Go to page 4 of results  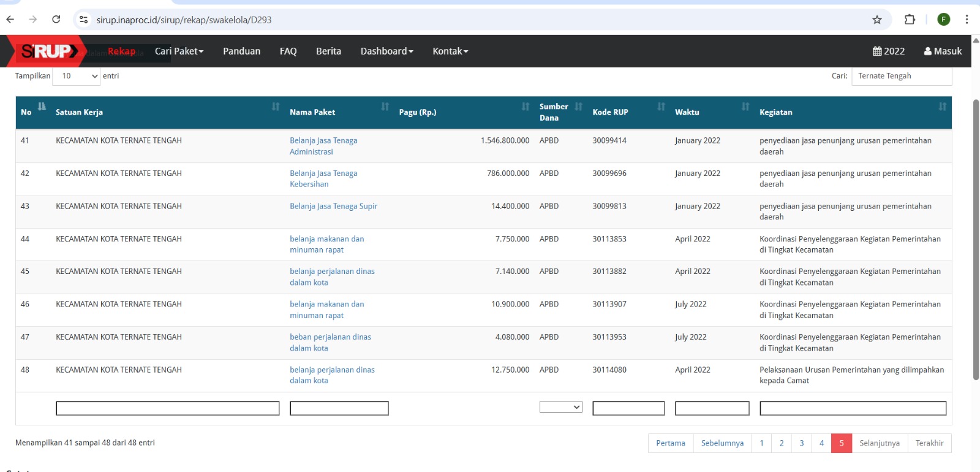click(821, 443)
